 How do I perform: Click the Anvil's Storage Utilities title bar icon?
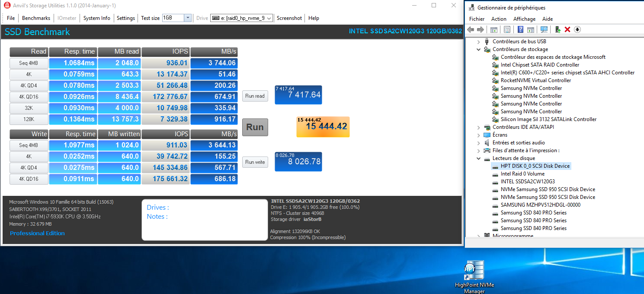click(x=7, y=6)
